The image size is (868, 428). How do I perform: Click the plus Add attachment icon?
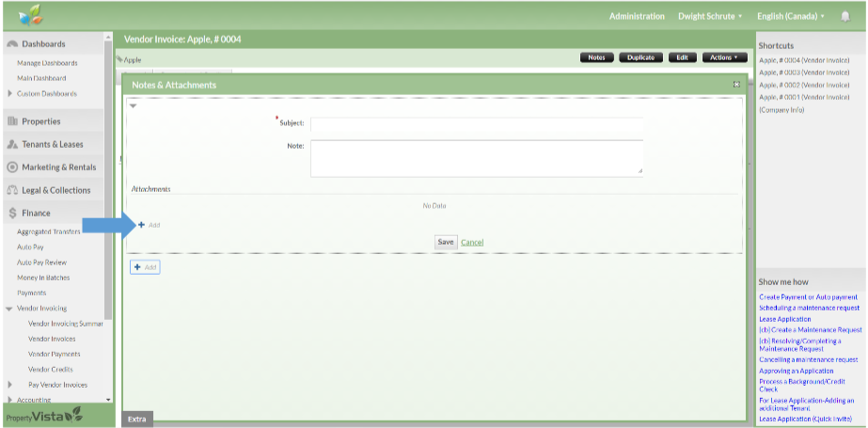(142, 225)
